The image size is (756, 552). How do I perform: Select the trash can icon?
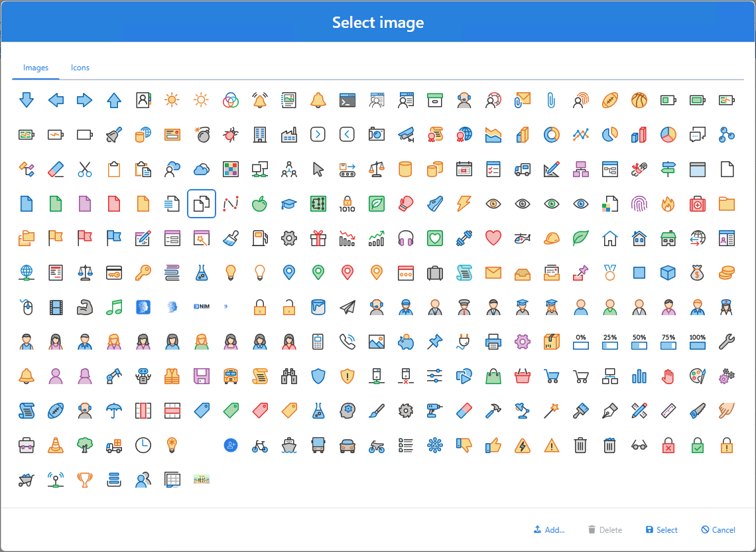tap(580, 446)
